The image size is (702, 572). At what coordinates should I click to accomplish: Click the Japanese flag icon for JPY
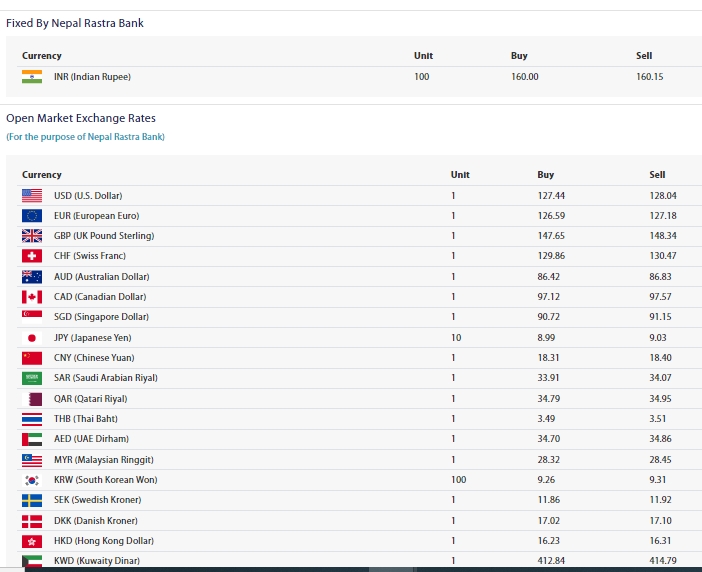point(32,338)
